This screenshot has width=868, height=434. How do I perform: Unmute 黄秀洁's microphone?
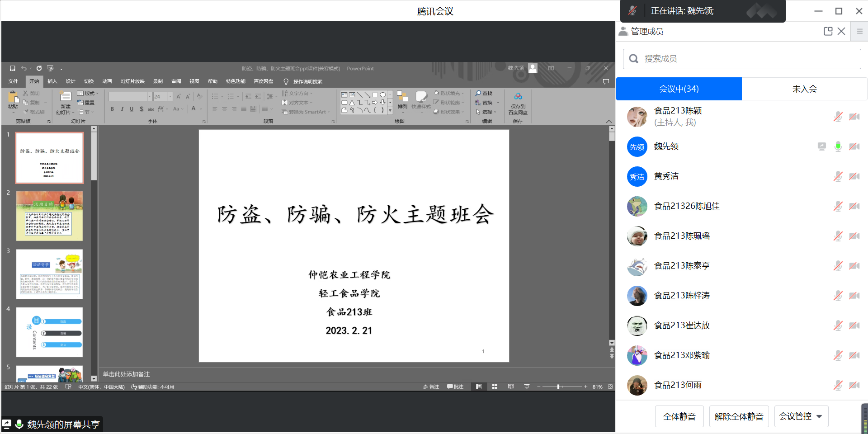click(x=838, y=176)
